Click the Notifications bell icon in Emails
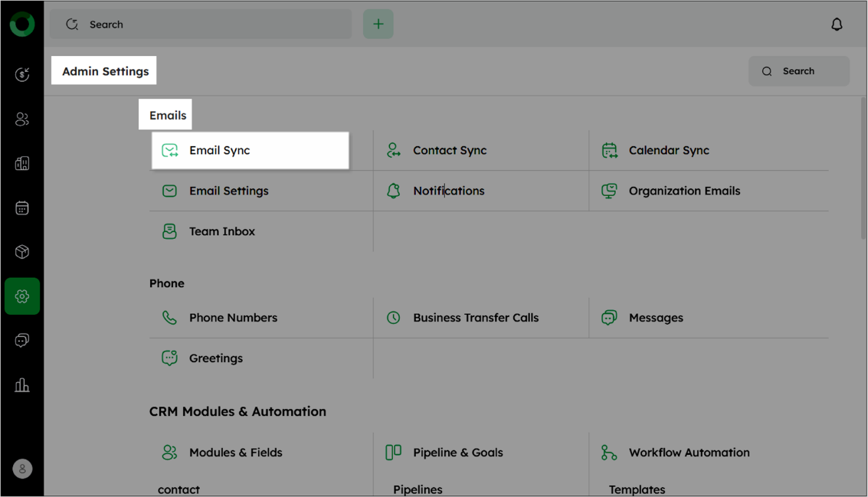The image size is (868, 497). point(394,191)
